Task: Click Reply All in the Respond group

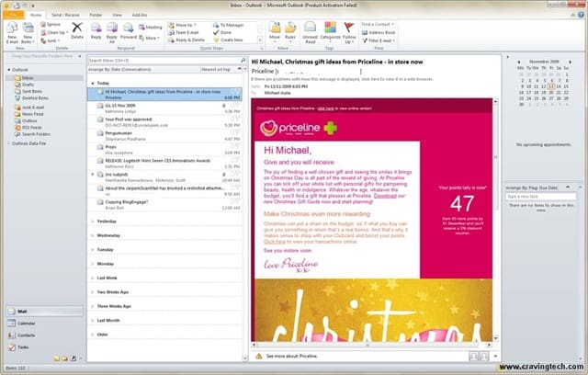Action: pyautogui.click(x=112, y=32)
